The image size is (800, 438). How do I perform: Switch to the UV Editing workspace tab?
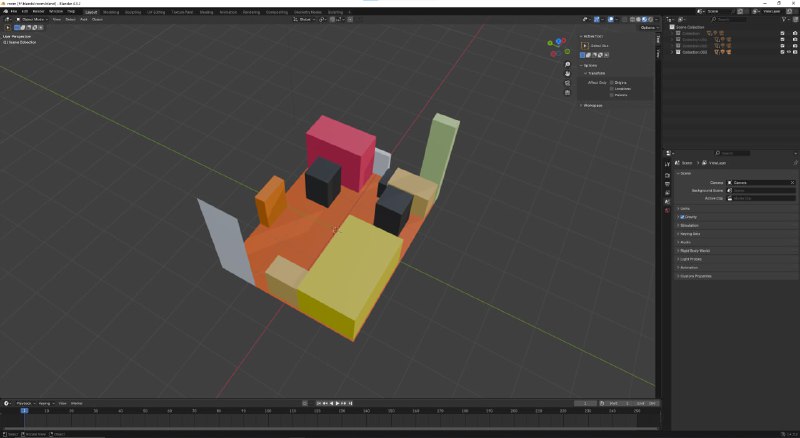tap(156, 12)
